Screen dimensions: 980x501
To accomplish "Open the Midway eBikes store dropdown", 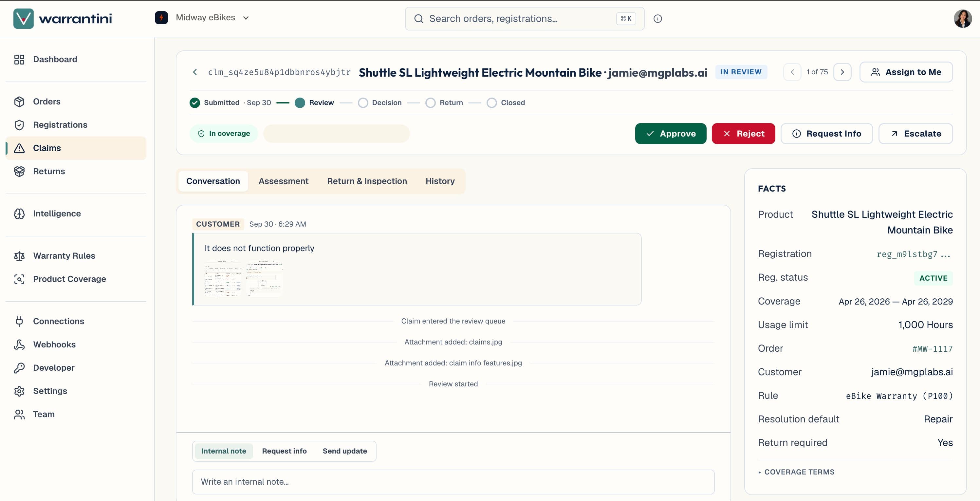I will [202, 17].
